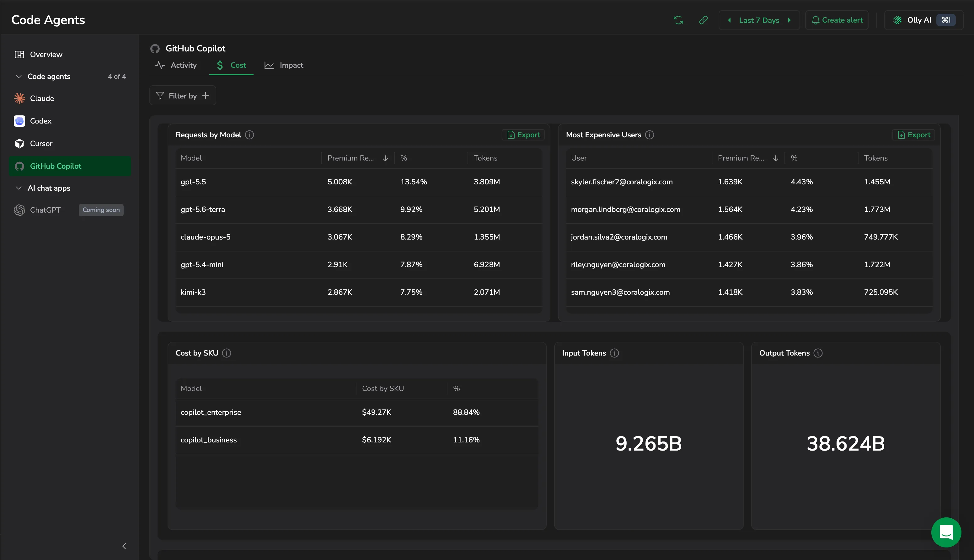Click the $49.27K cost value
This screenshot has width=974, height=560.
coord(376,412)
